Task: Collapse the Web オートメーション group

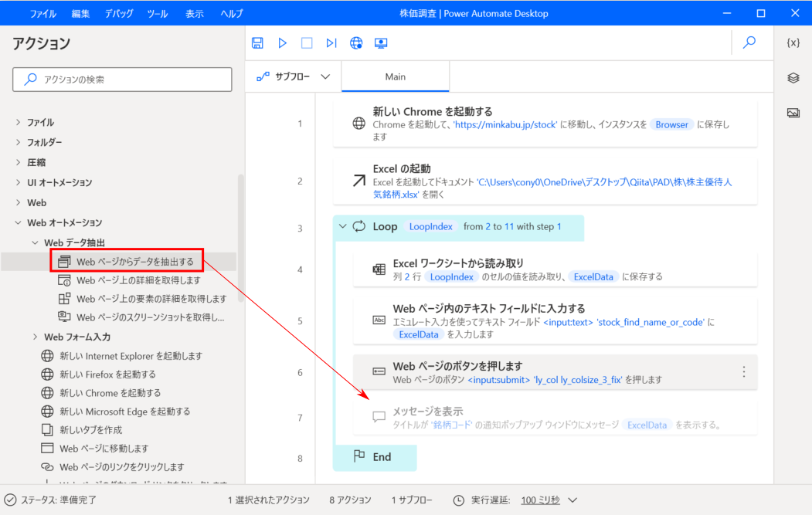Action: click(x=18, y=222)
